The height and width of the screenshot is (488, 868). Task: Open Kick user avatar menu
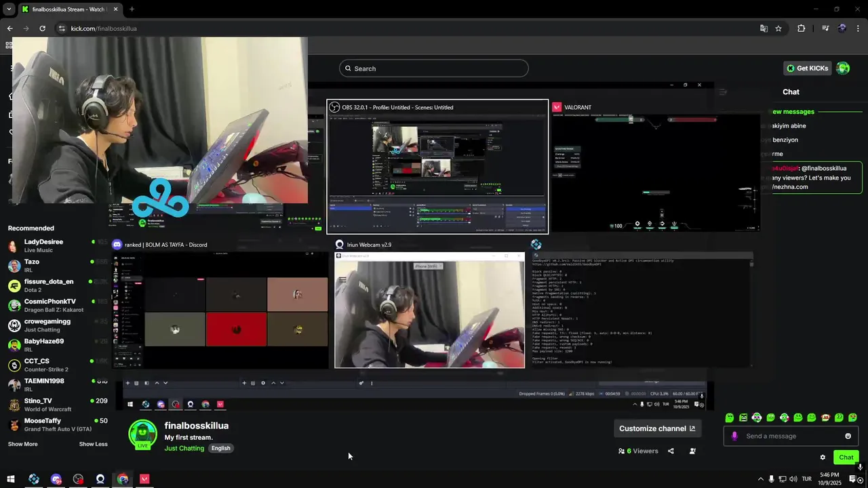[843, 68]
